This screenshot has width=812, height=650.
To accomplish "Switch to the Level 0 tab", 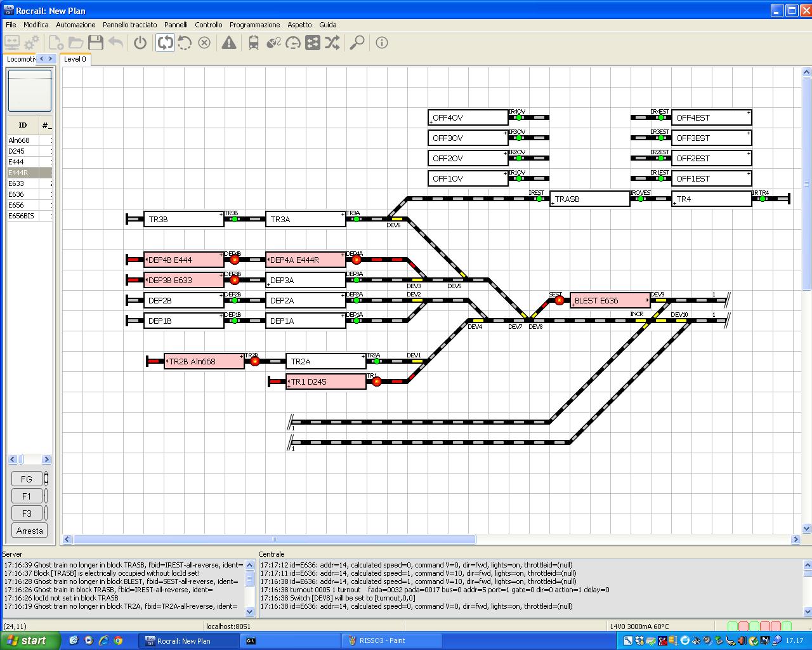I will click(x=75, y=59).
